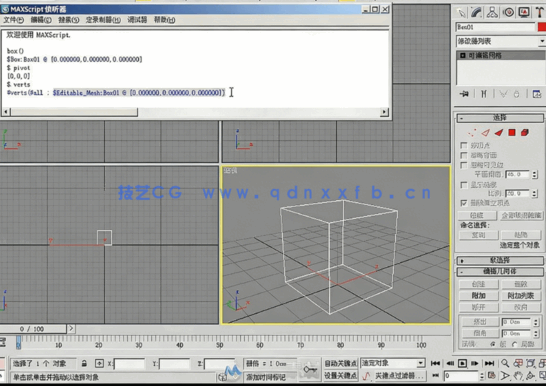Screen dimensions: 546x386
Task: Open the Modify command panel tab
Action: tap(477, 13)
